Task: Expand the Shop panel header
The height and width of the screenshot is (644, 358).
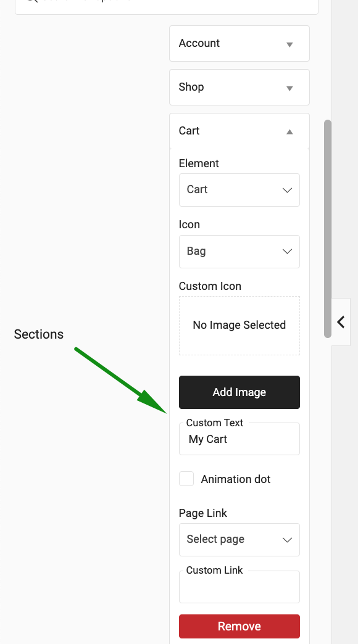Action: point(239,87)
